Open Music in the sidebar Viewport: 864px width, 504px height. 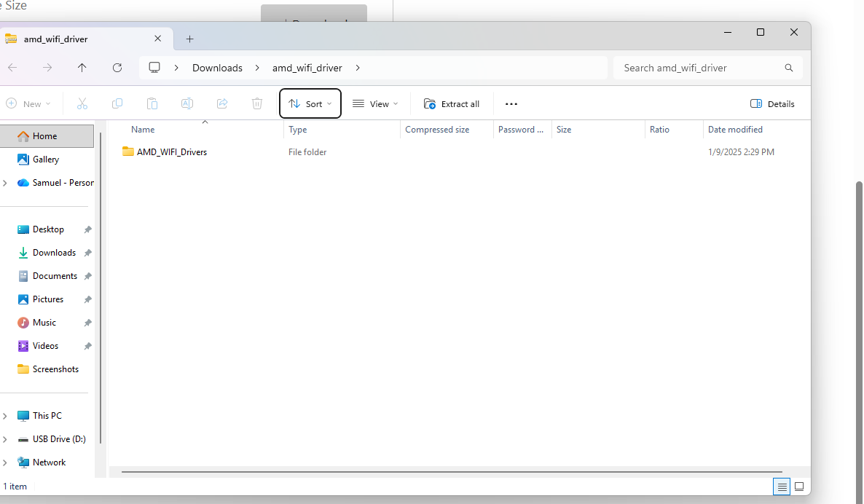point(44,323)
